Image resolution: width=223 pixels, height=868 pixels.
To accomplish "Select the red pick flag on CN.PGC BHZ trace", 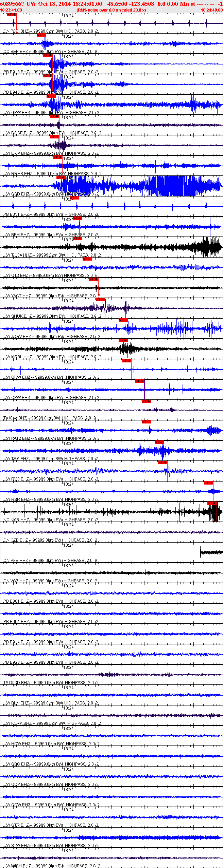I will (x=12, y=15).
